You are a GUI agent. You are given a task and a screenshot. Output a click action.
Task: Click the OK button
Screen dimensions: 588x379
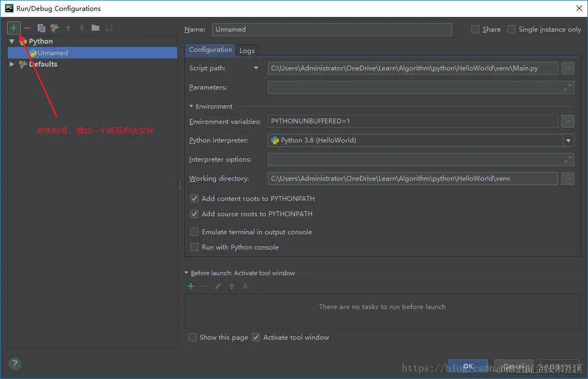[467, 366]
